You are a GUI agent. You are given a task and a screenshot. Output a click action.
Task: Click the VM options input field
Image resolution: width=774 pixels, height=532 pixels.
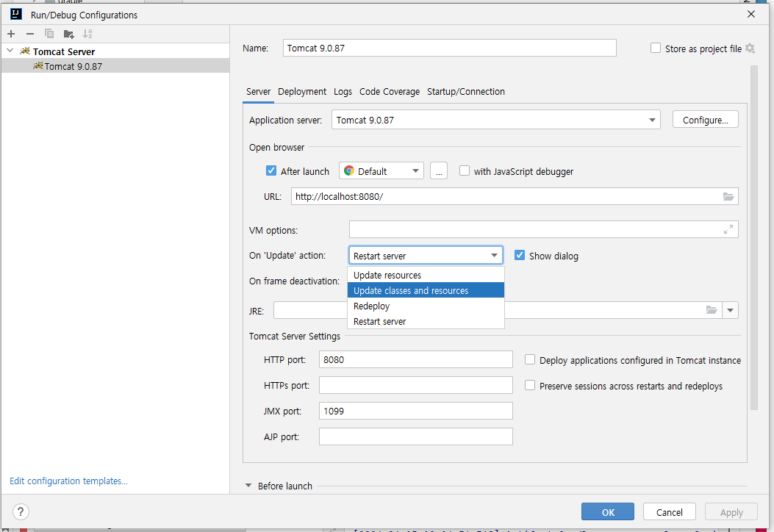pyautogui.click(x=543, y=229)
